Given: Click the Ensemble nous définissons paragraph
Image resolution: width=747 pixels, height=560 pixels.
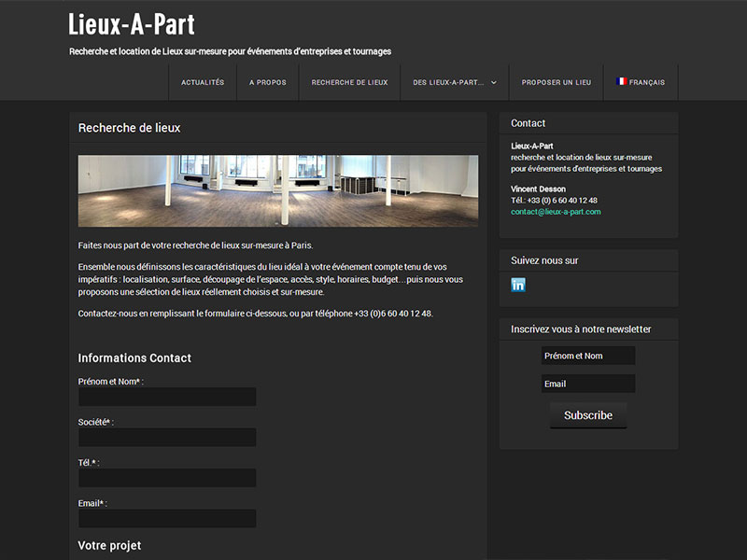Looking at the screenshot, I should coord(271,279).
